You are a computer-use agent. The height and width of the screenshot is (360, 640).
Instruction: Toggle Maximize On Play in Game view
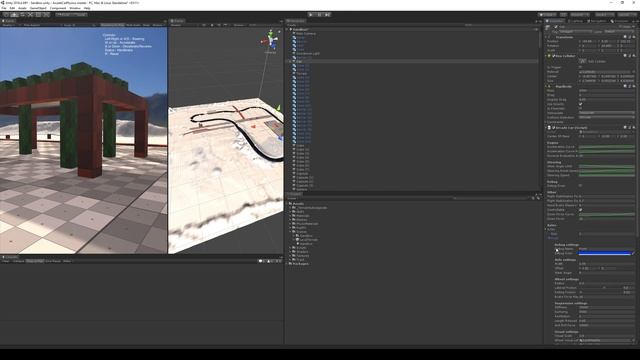click(112, 25)
